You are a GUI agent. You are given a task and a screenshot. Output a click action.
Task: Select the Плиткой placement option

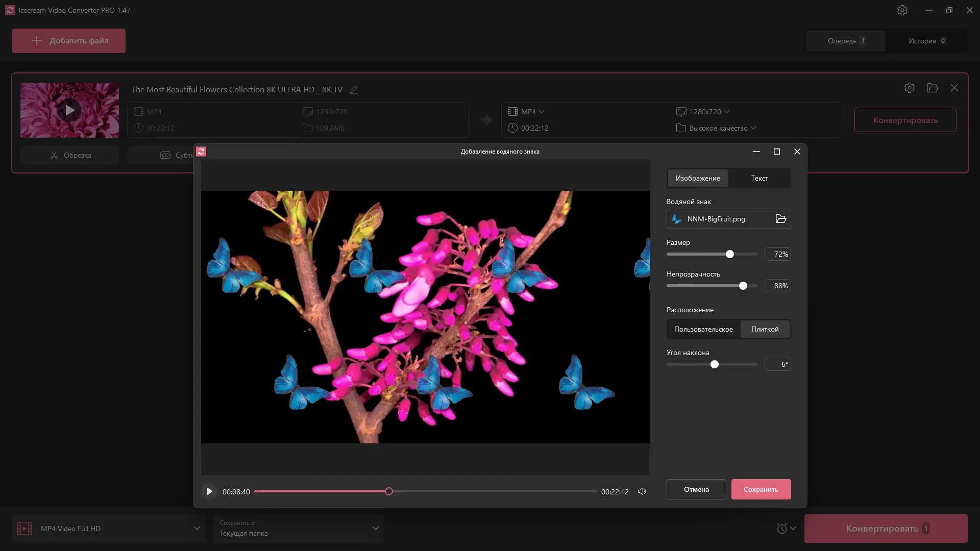click(765, 329)
